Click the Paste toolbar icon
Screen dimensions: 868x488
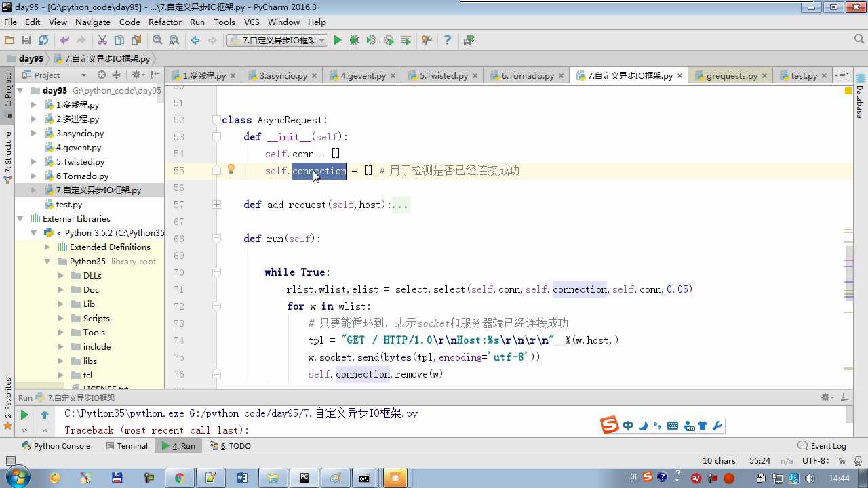[x=136, y=41]
